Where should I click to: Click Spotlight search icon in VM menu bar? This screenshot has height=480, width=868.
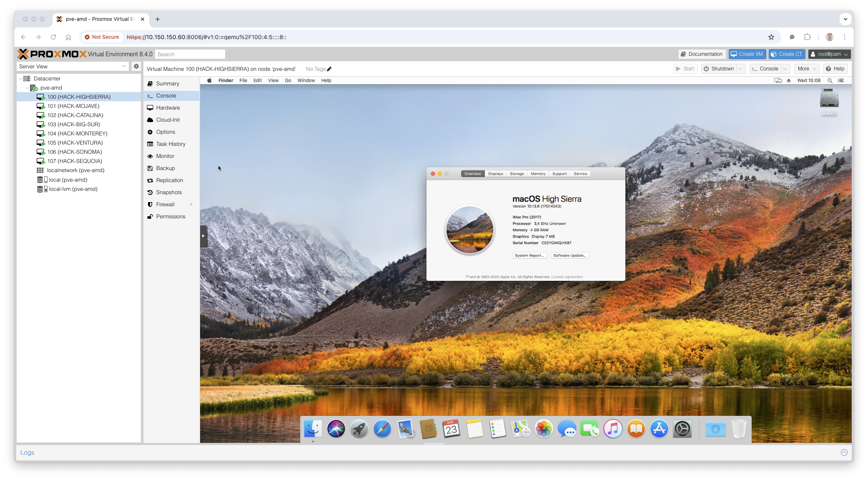[x=830, y=80]
